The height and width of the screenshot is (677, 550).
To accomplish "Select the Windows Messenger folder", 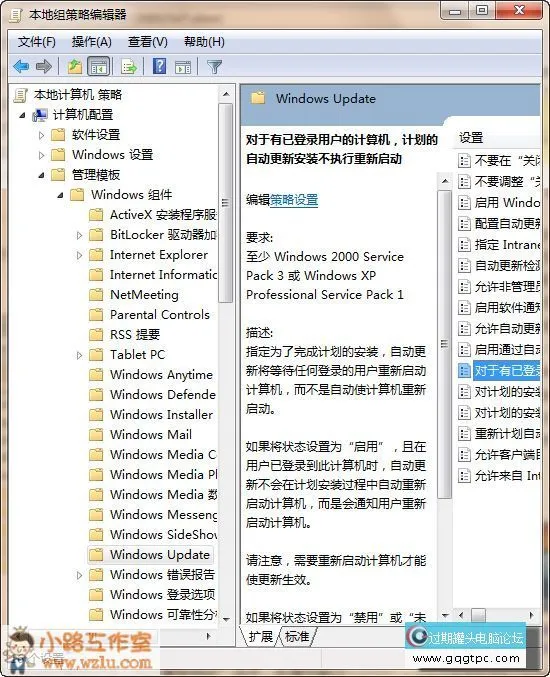I will pos(152,514).
